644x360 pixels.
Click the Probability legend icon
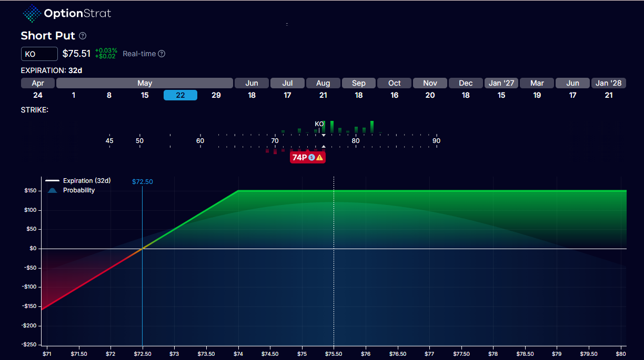click(x=53, y=190)
